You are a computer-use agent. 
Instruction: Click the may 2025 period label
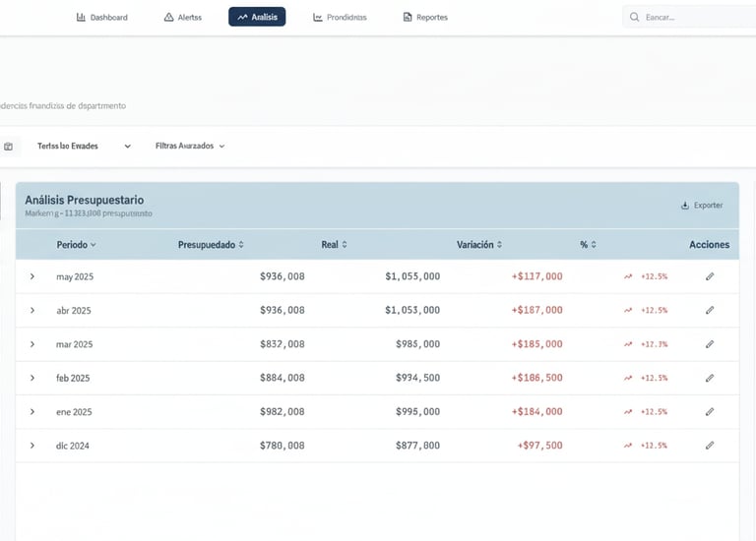[x=75, y=277]
